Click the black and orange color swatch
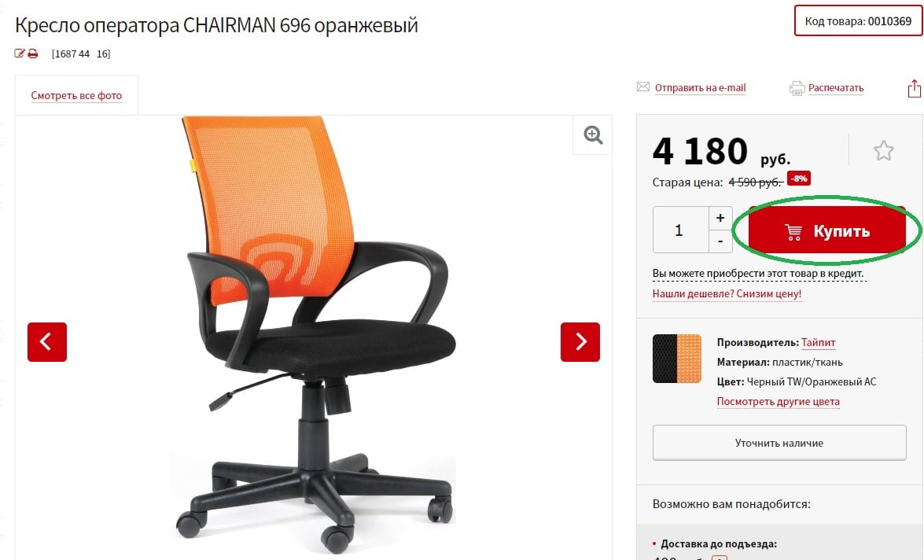The height and width of the screenshot is (560, 924). [x=677, y=359]
